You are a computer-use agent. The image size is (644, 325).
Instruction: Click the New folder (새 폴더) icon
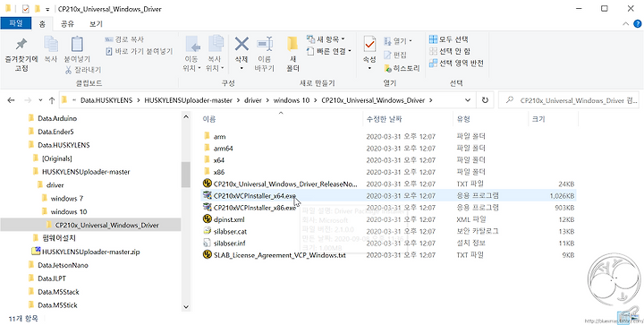point(292,45)
